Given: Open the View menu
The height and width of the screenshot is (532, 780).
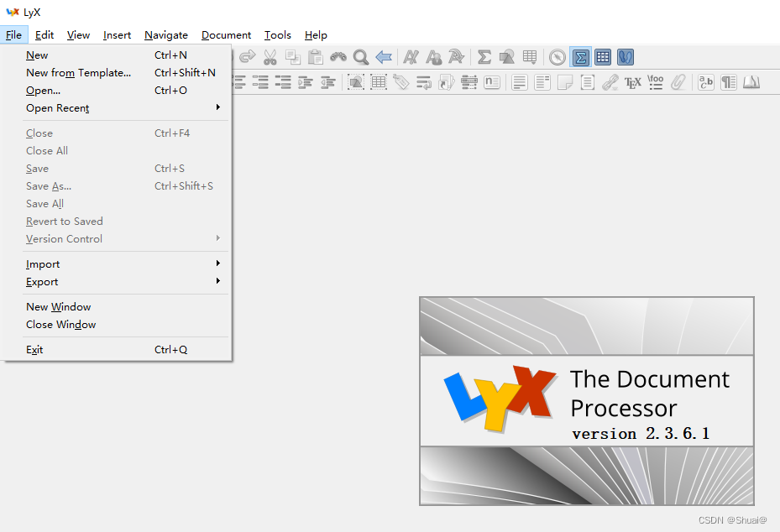Looking at the screenshot, I should tap(78, 34).
